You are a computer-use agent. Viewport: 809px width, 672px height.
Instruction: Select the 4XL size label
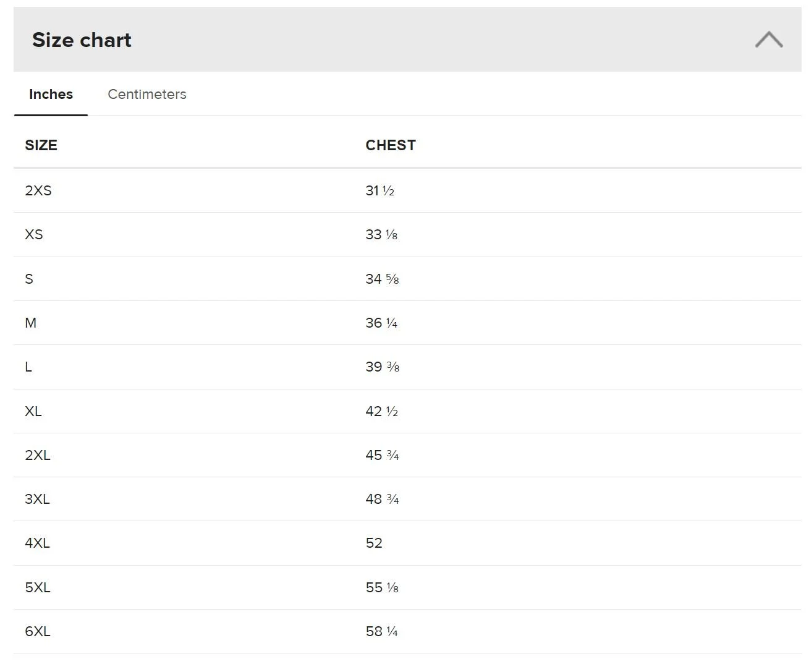pos(37,543)
